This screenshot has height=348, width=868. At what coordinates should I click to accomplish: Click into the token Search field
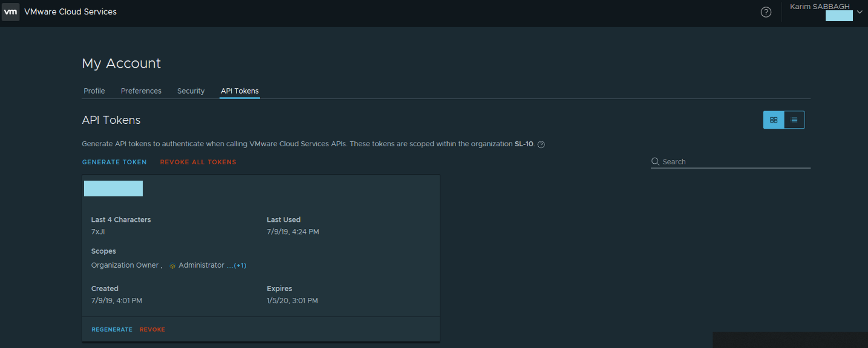click(735, 162)
